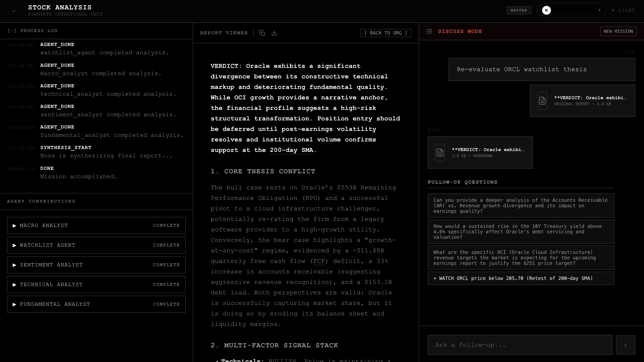Viewport: 644px width, 362px height.
Task: Click the DONE log entry label
Action: (x=47, y=168)
